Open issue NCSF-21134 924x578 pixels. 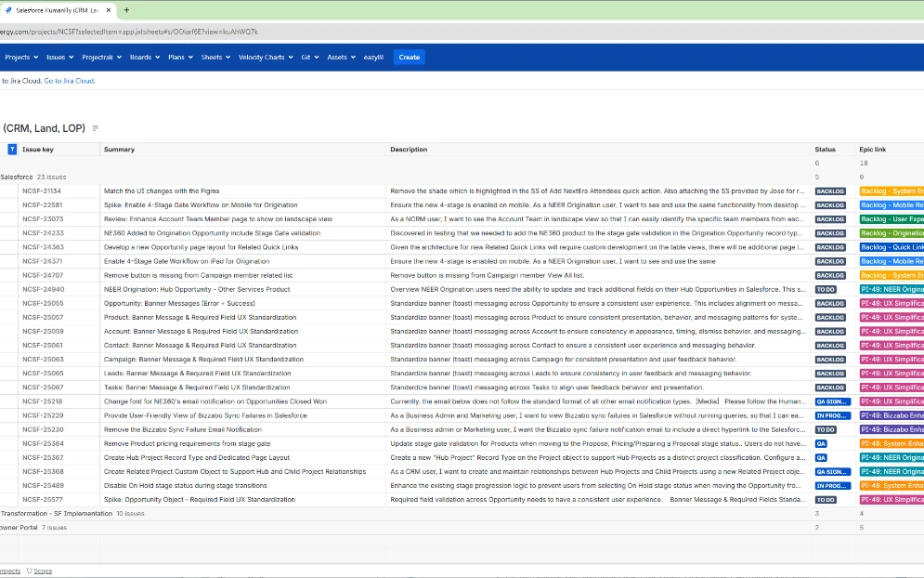pos(42,191)
